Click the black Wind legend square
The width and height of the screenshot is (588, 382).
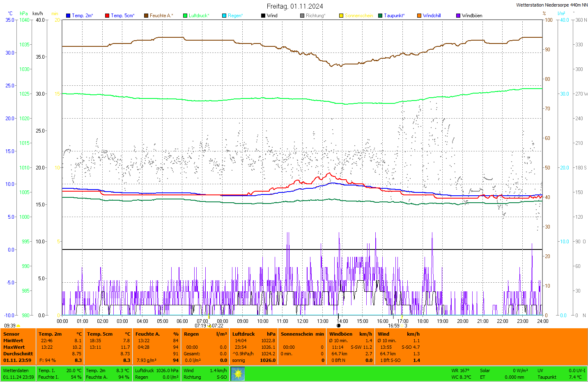pos(263,16)
